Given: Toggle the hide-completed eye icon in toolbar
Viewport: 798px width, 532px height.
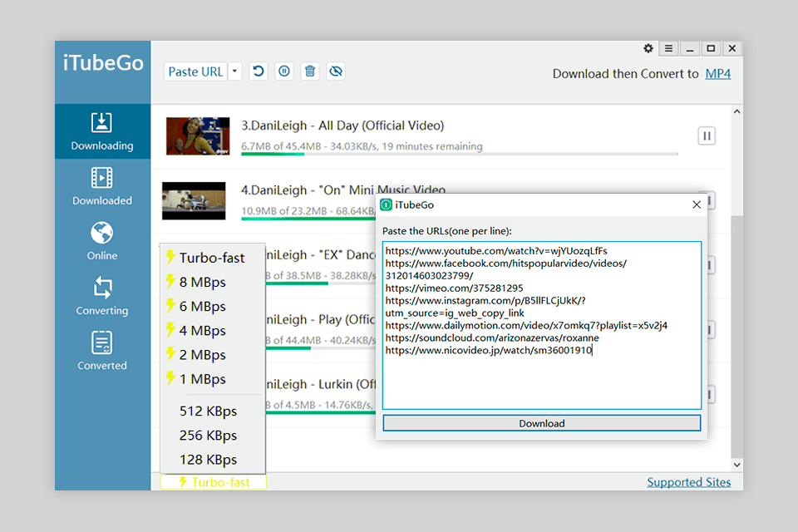Looking at the screenshot, I should pyautogui.click(x=336, y=71).
